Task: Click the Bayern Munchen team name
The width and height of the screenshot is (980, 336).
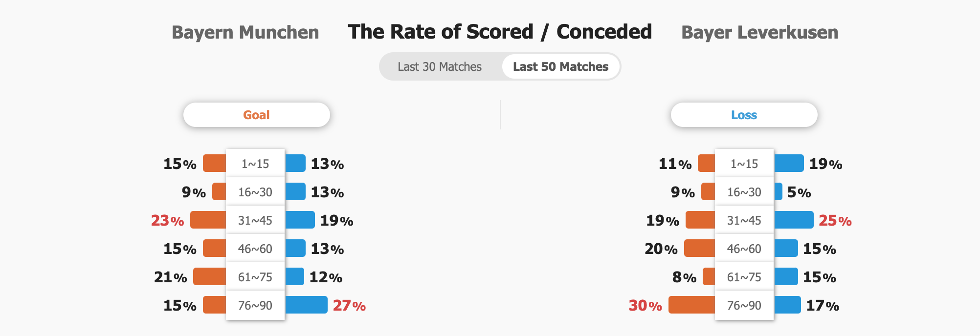Action: pos(245,33)
